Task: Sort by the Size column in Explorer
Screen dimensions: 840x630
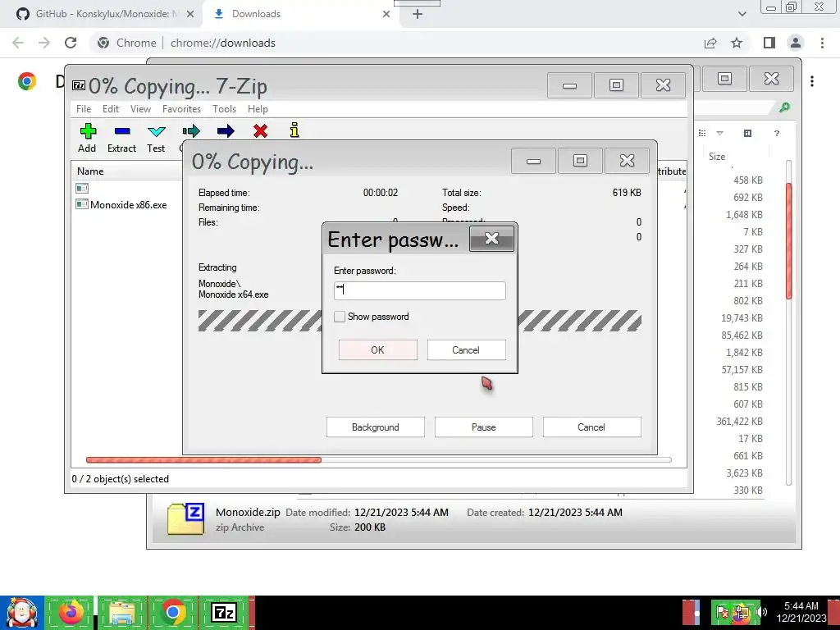Action: pyautogui.click(x=717, y=157)
